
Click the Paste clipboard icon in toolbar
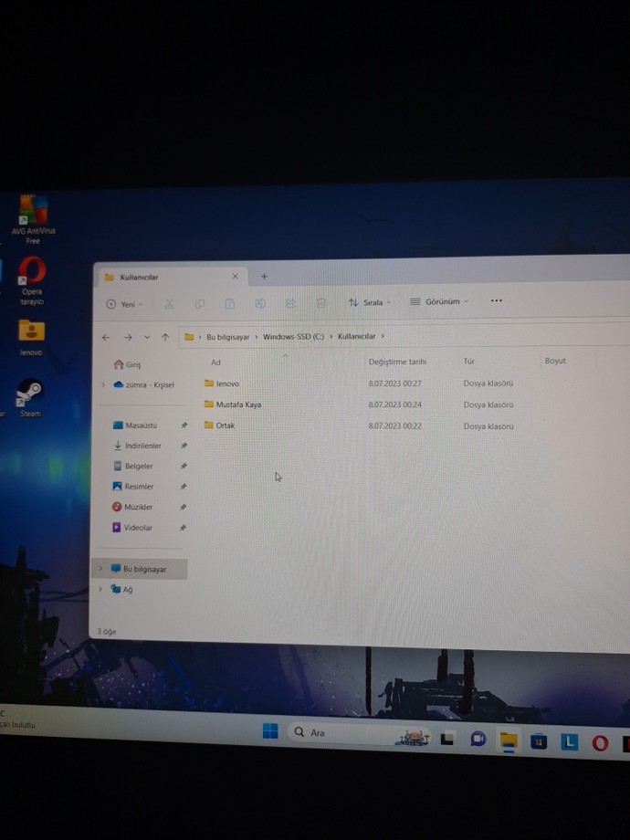(229, 304)
